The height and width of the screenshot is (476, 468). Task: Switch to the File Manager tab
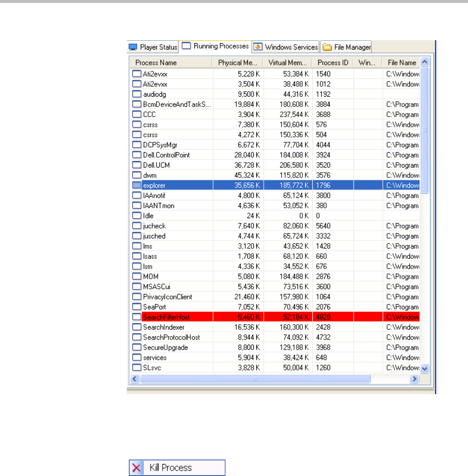coord(347,47)
